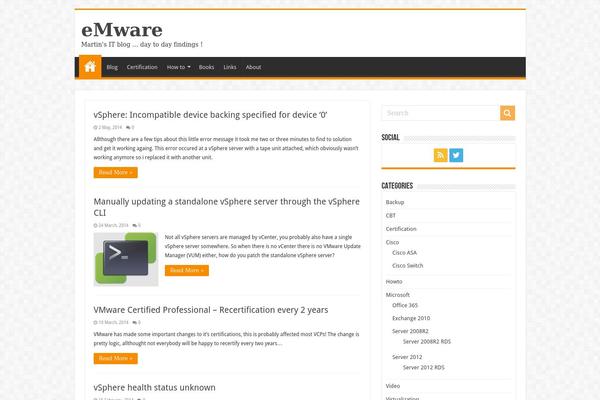The width and height of the screenshot is (600, 400).
Task: Open the Cisco Switch subcategory
Action: click(408, 266)
